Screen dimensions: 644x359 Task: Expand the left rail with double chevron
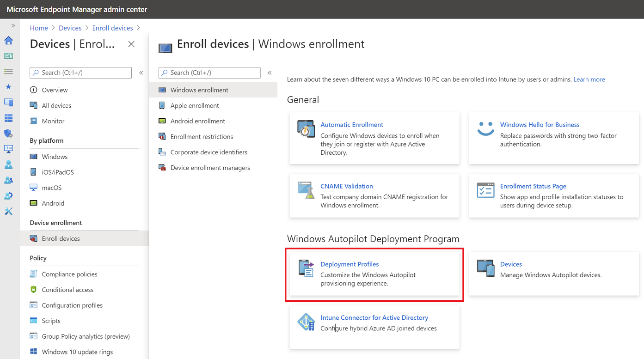coord(13,26)
